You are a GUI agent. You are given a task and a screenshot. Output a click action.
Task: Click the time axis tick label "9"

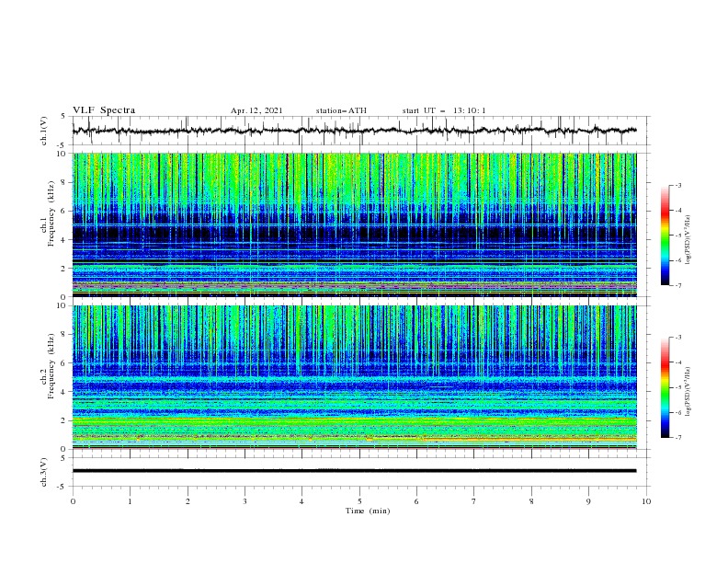pos(588,501)
